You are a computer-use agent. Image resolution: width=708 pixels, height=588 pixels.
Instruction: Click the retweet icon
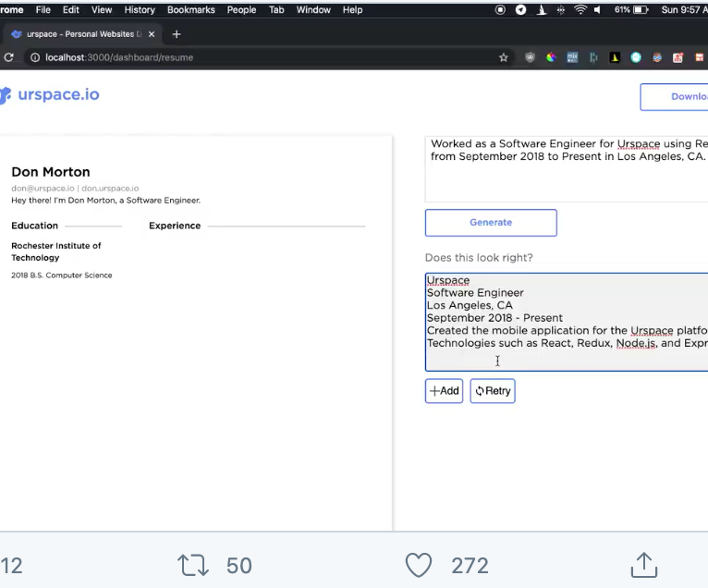(x=193, y=565)
